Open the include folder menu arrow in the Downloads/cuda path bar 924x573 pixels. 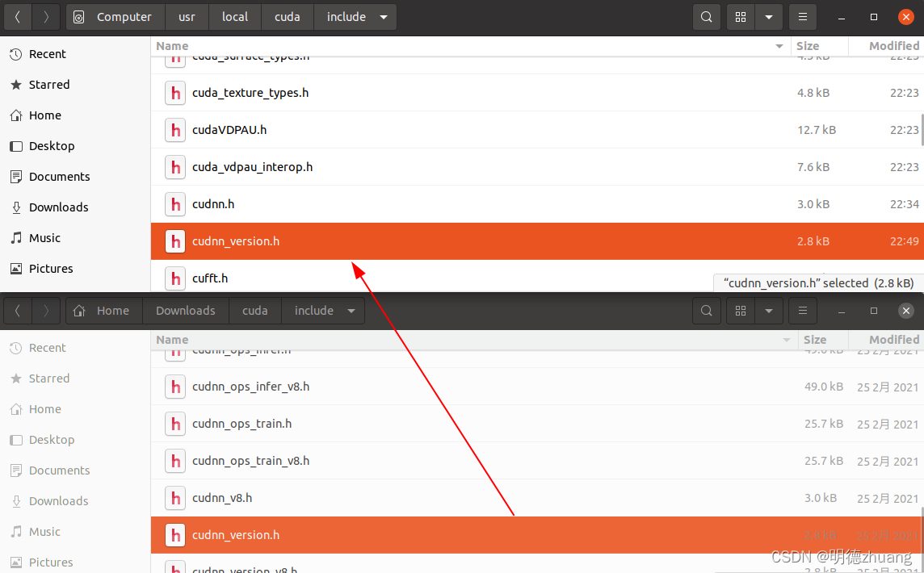351,311
